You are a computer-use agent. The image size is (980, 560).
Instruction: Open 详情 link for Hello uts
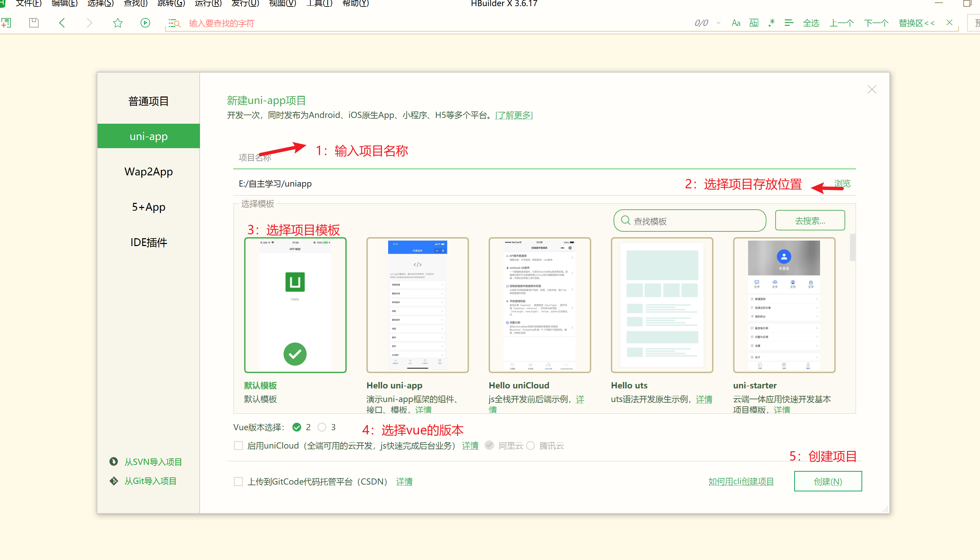point(704,399)
